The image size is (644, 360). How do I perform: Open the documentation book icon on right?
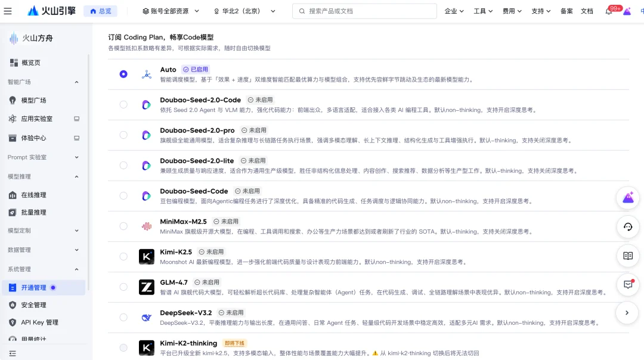point(627,256)
